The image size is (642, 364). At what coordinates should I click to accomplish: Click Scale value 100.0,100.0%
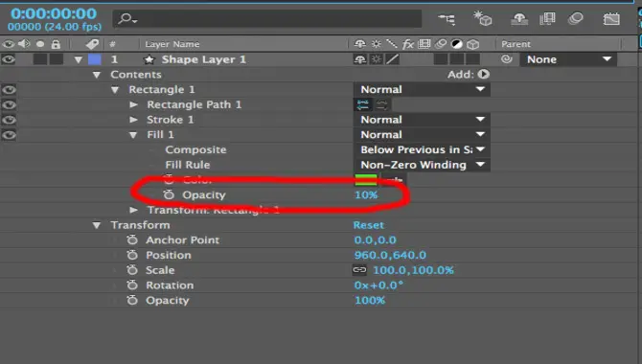coord(414,270)
